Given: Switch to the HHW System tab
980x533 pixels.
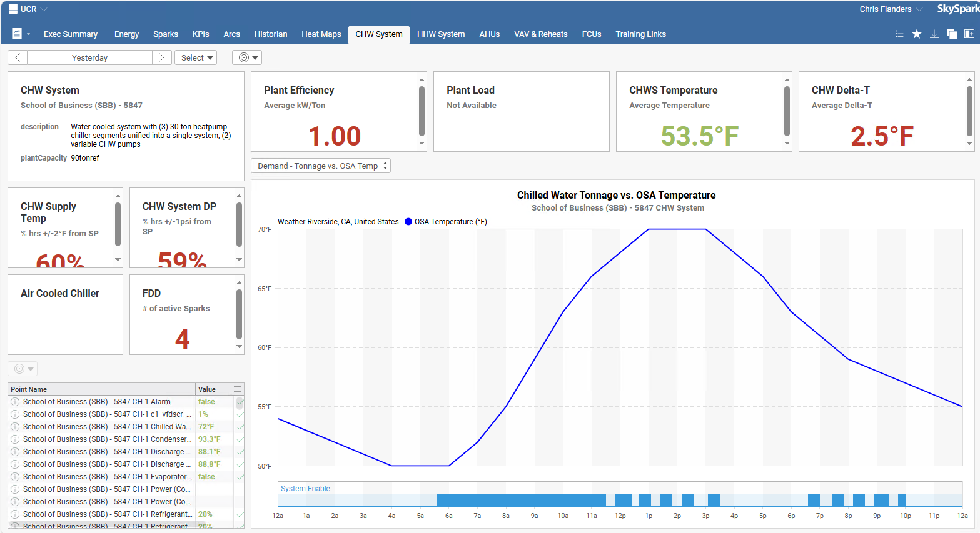Looking at the screenshot, I should pyautogui.click(x=441, y=34).
